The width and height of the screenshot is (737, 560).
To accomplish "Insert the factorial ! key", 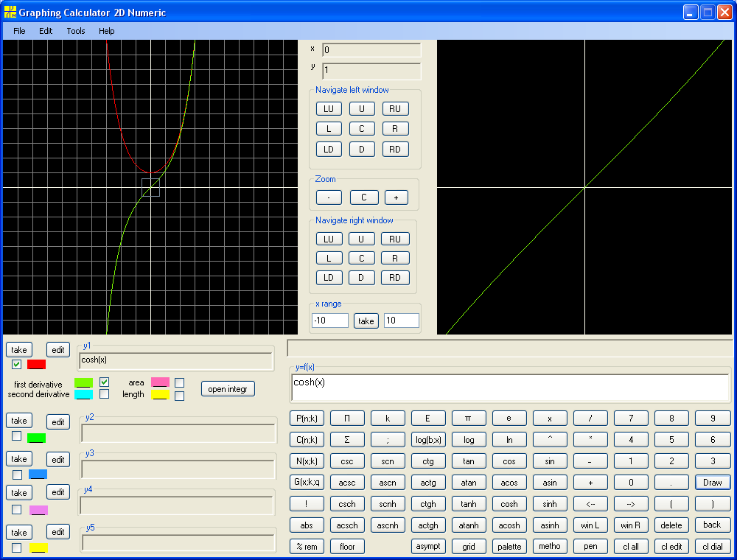I will click(x=307, y=503).
